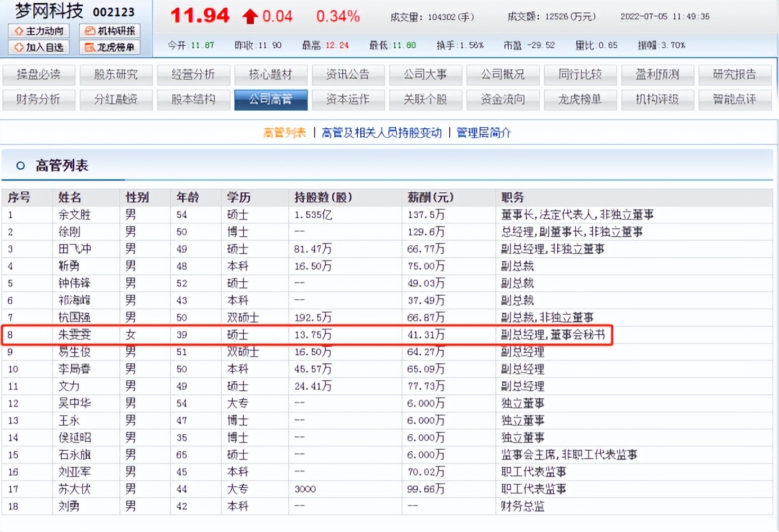切换到"核心题材"标签
The image size is (779, 532).
[271, 74]
